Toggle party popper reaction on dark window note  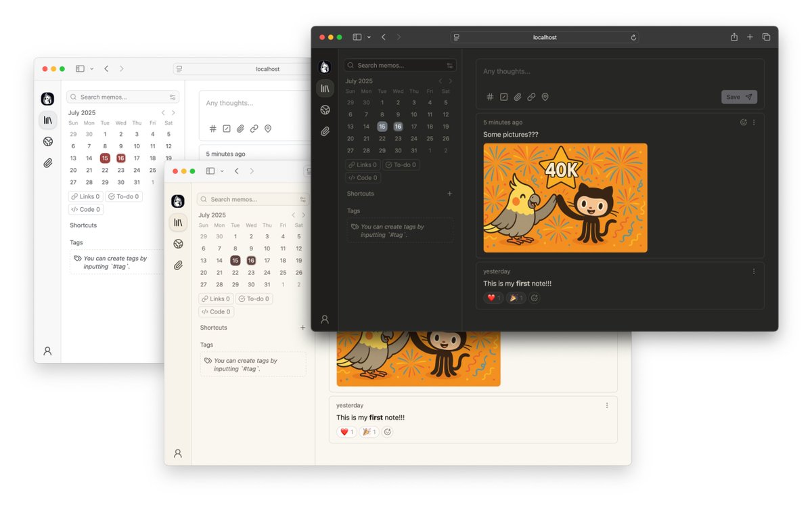point(516,298)
